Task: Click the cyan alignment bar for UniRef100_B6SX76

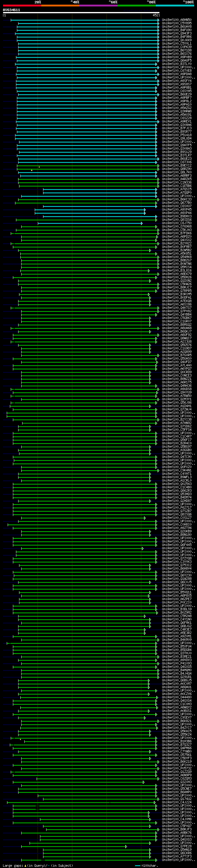Action: [x=89, y=54]
